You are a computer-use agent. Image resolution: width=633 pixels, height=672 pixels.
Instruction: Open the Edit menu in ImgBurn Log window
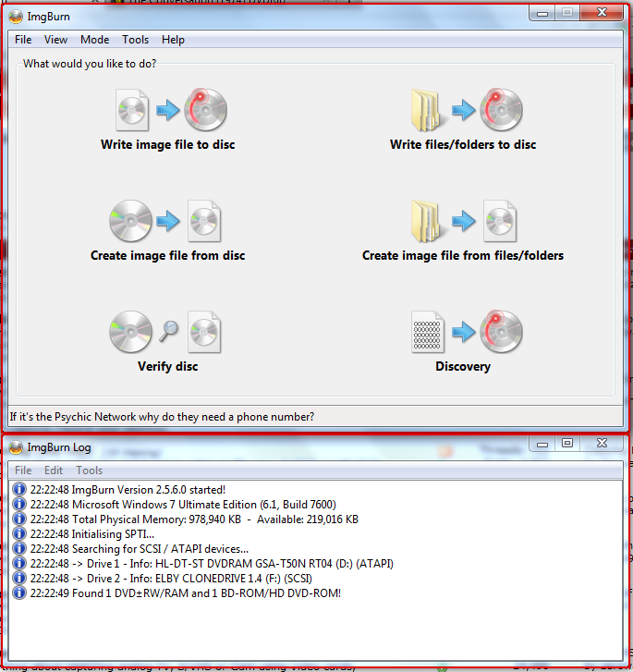pyautogui.click(x=54, y=470)
